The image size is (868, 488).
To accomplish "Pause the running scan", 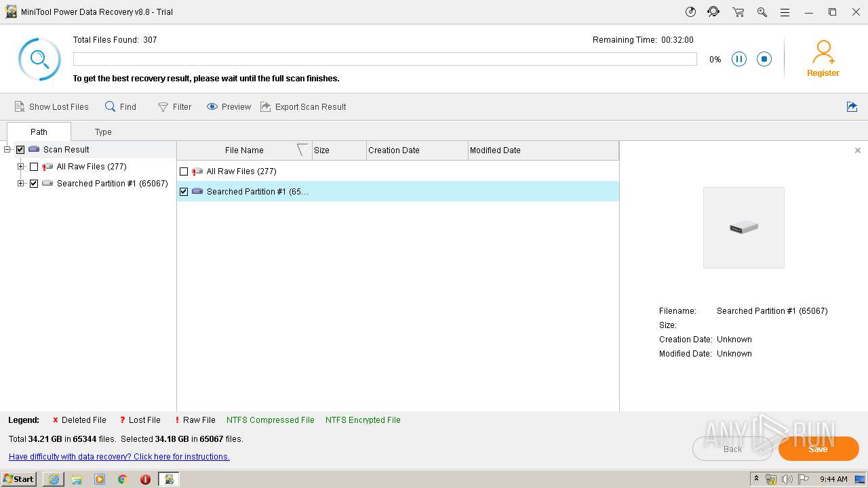I will pyautogui.click(x=739, y=60).
